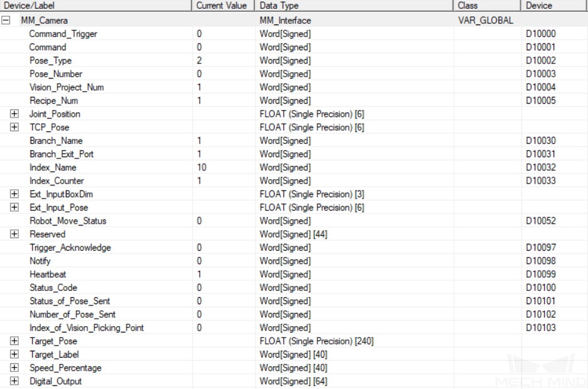This screenshot has width=588, height=389.
Task: Click the VAR_GLOBAL class cell
Action: tap(486, 20)
